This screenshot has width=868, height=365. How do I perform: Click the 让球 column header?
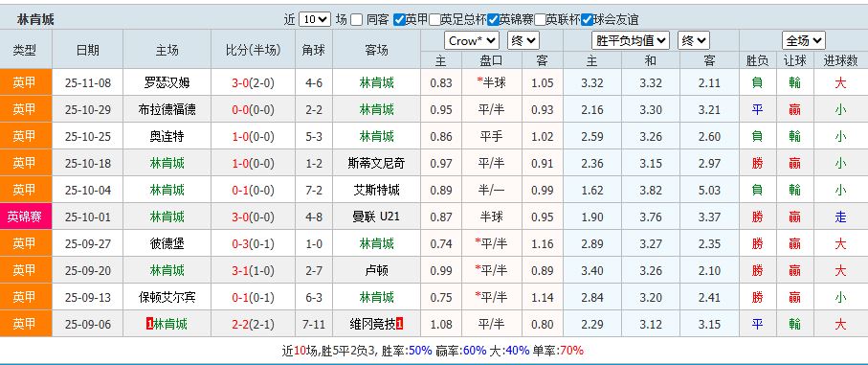(x=795, y=60)
